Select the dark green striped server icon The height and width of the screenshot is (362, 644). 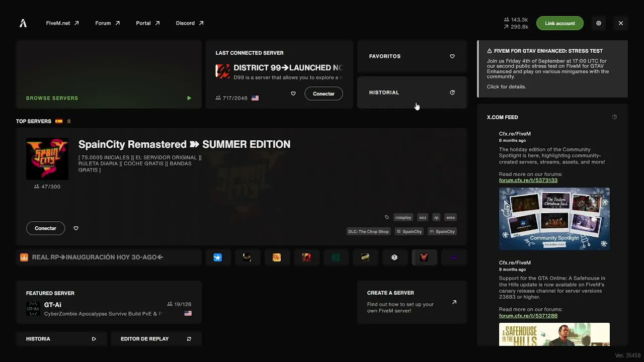click(x=336, y=257)
